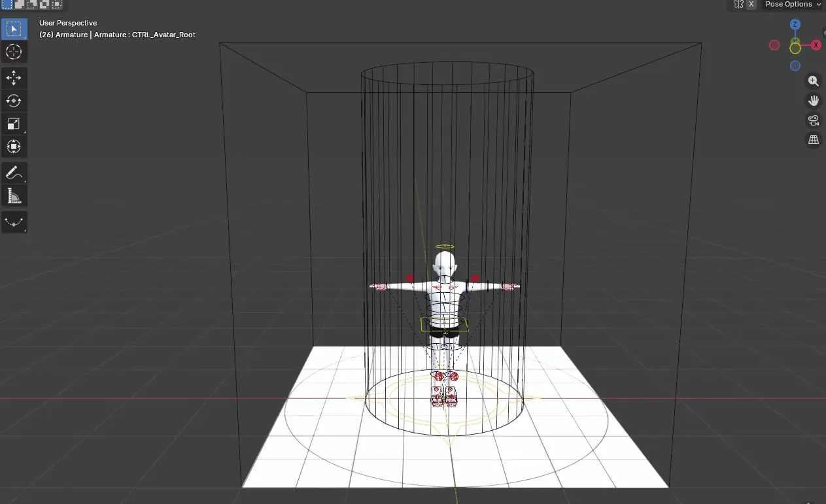Image resolution: width=826 pixels, height=504 pixels.
Task: Activate the Transform tool
Action: point(14,146)
